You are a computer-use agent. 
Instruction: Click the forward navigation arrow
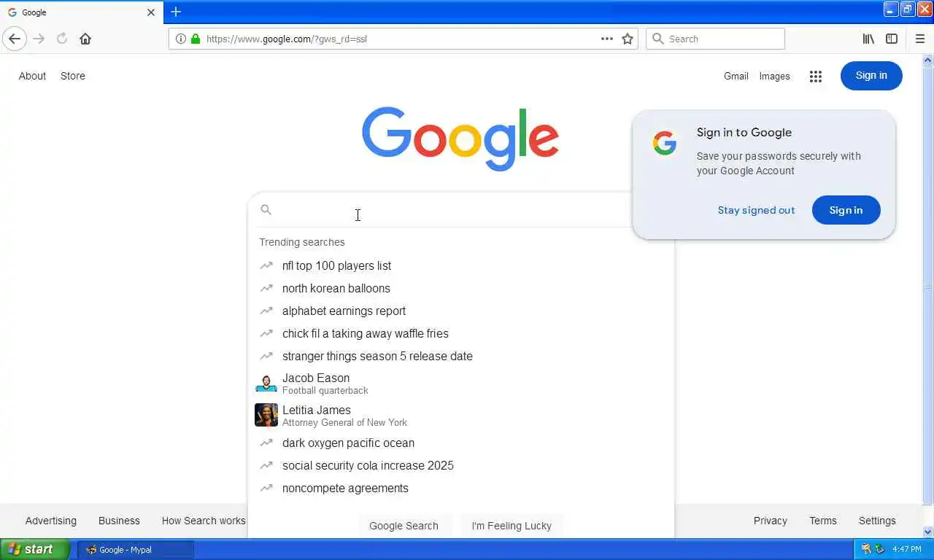[x=39, y=39]
